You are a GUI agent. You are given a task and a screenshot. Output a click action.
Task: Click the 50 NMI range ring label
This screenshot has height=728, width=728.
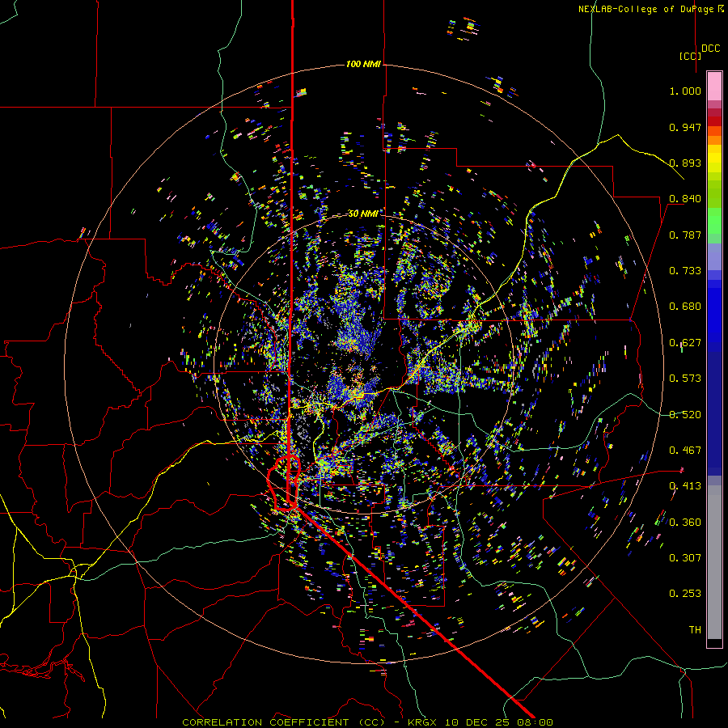tap(363, 214)
